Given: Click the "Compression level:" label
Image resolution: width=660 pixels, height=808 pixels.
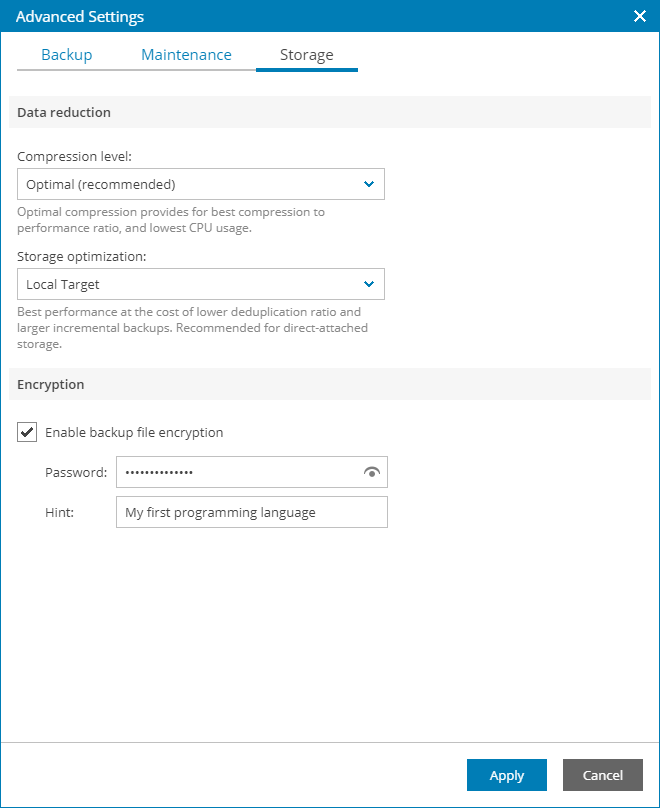Looking at the screenshot, I should pos(75,157).
